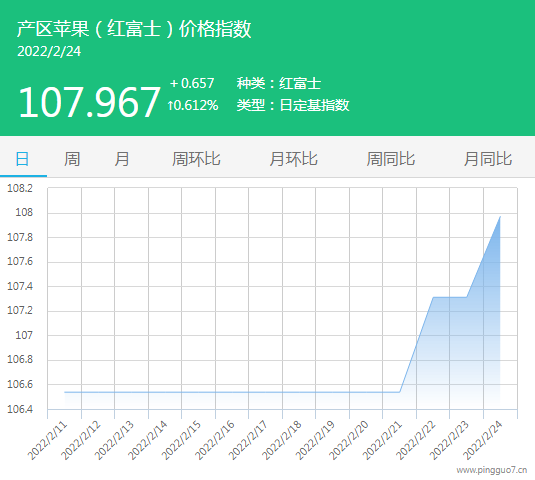Open the 周同比 tab

click(391, 159)
